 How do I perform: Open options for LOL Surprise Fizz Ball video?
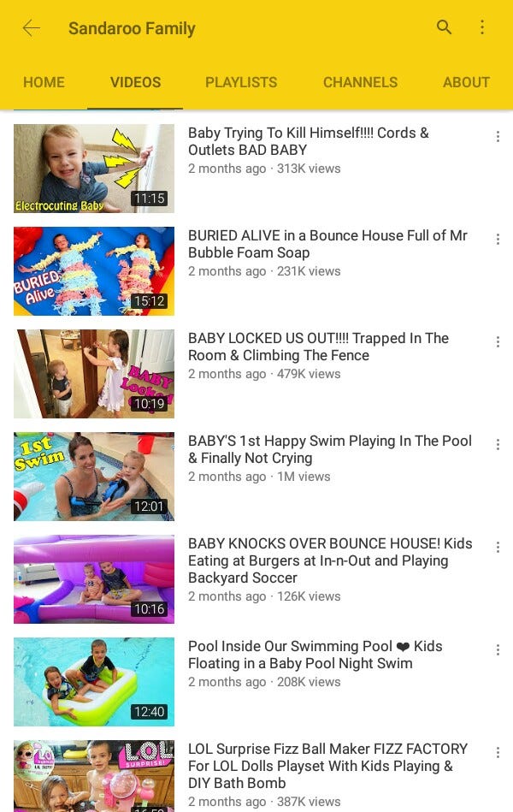click(x=498, y=752)
